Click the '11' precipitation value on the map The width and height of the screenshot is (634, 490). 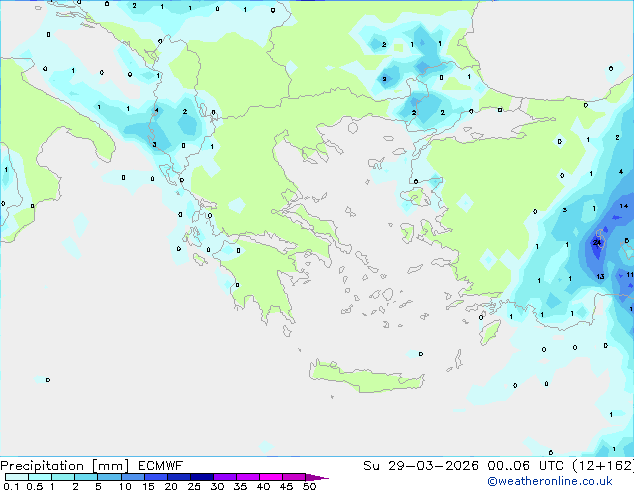coord(630,275)
